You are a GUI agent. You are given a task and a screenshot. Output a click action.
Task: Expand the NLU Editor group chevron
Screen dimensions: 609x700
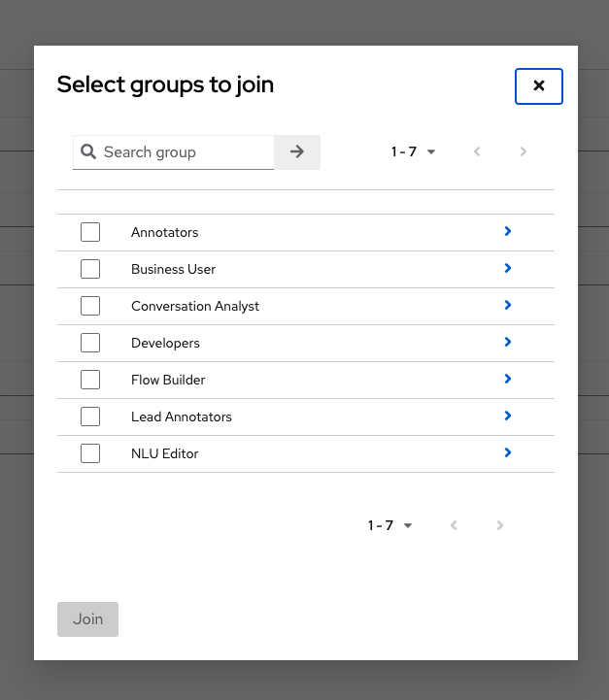pyautogui.click(x=508, y=452)
